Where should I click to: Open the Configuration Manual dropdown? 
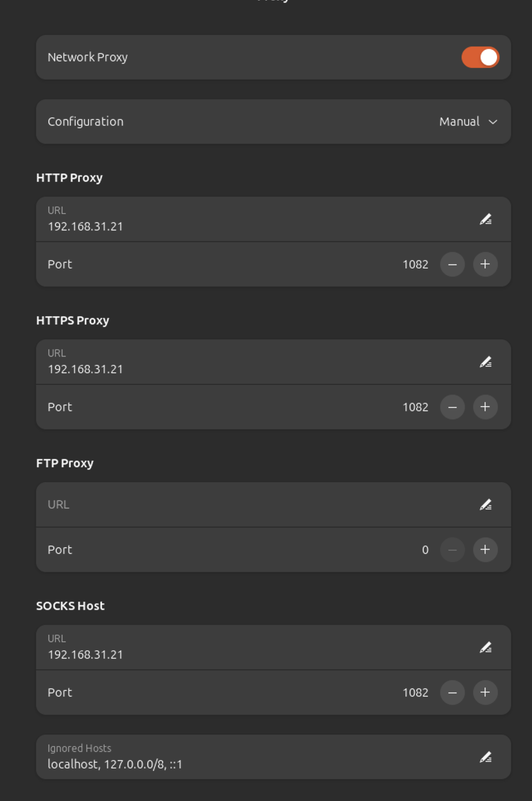click(x=468, y=122)
